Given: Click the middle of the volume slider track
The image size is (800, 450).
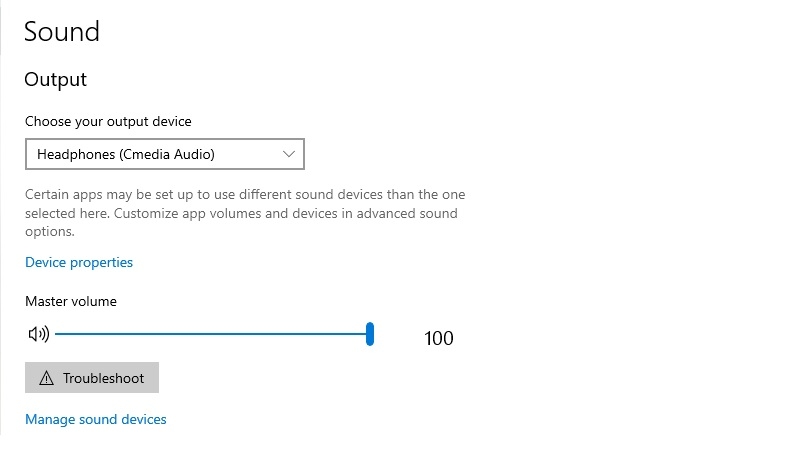Looking at the screenshot, I should 212,334.
